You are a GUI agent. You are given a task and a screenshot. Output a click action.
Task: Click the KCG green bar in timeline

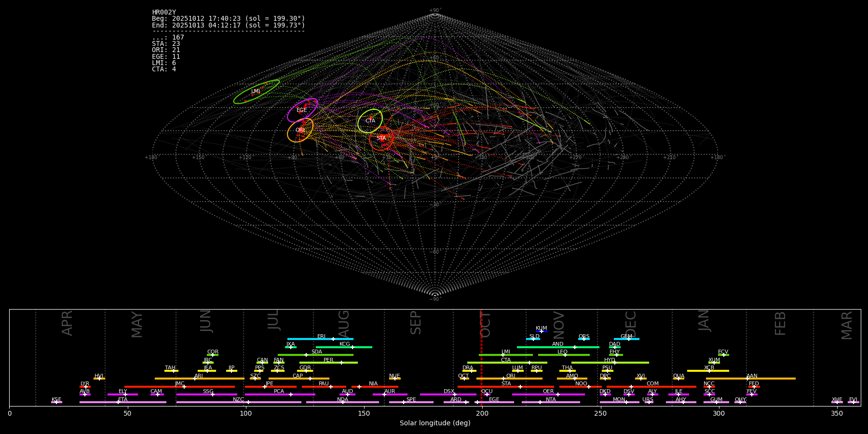coord(344,347)
